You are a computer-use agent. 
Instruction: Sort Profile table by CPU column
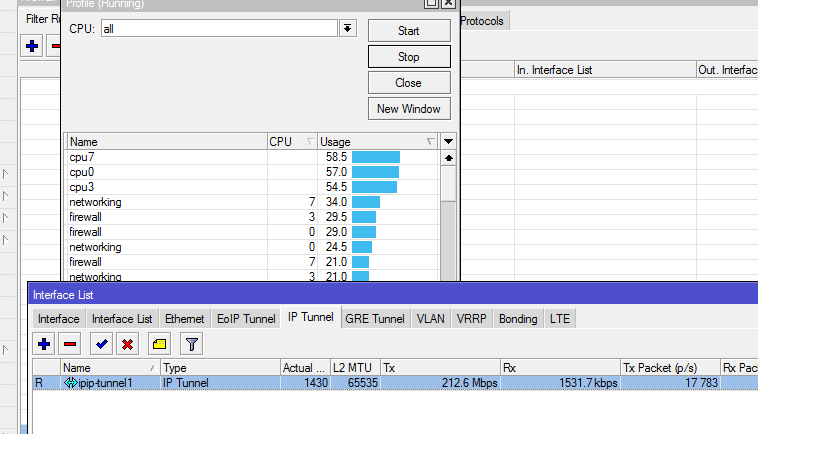point(292,141)
